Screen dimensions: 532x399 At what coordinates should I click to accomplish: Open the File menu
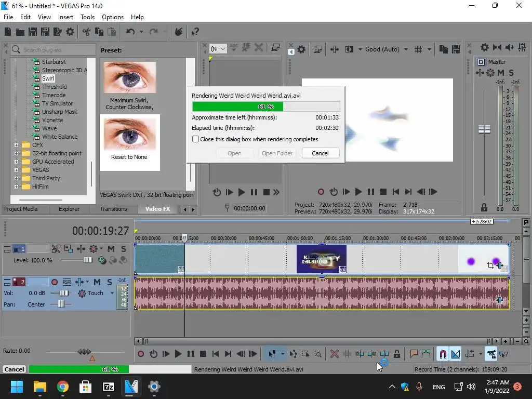[8, 17]
